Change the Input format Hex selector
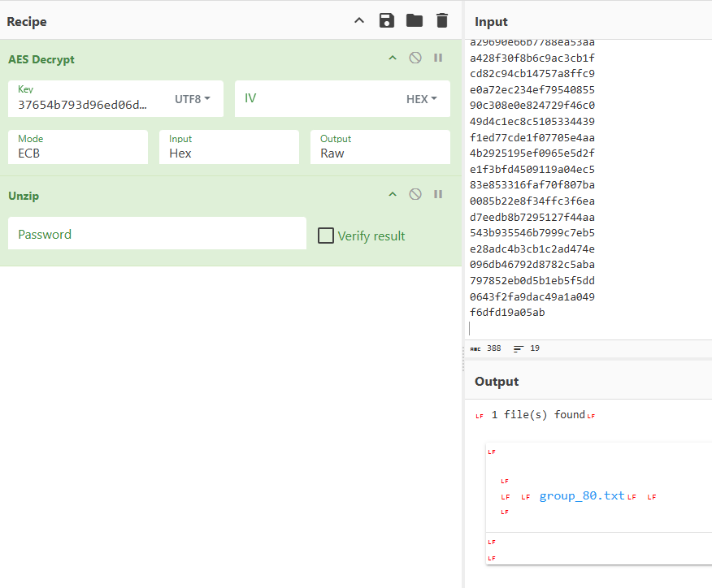The width and height of the screenshot is (712, 588). coord(228,147)
